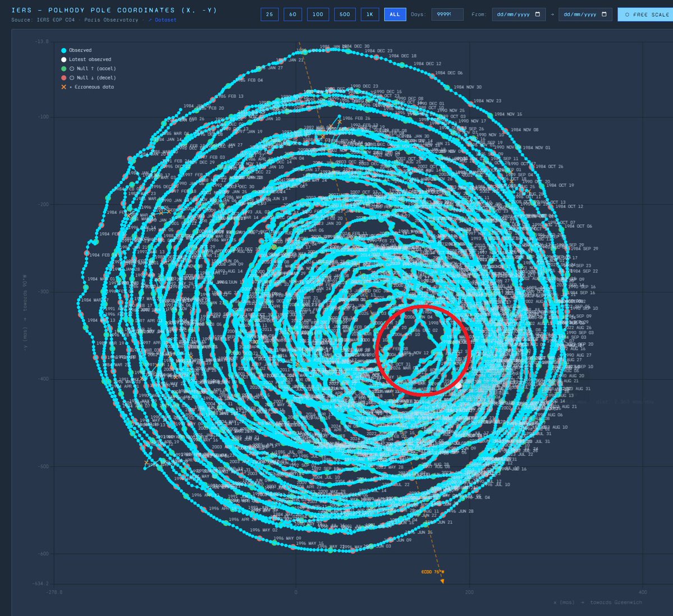Click the 1984 NOV 23 data label

[x=487, y=101]
